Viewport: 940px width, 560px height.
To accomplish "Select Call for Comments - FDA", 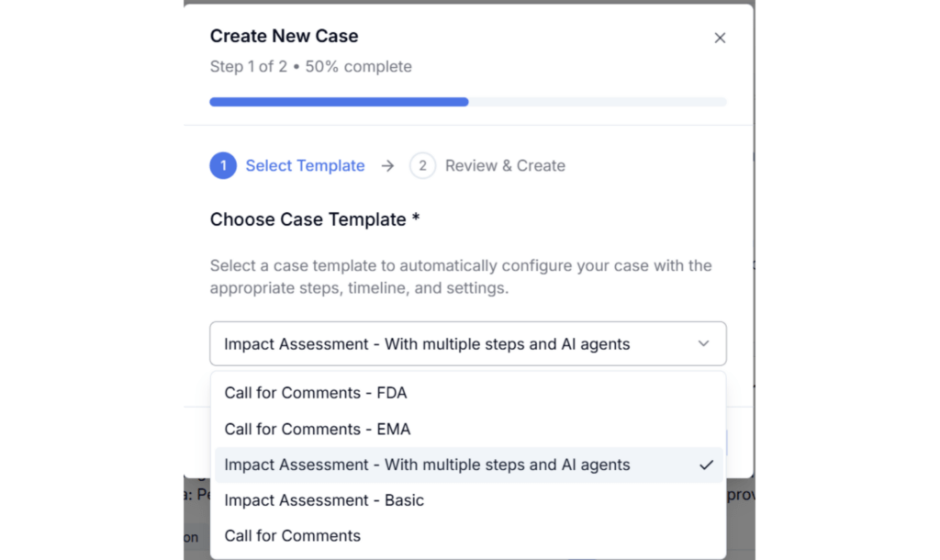I will coord(468,393).
